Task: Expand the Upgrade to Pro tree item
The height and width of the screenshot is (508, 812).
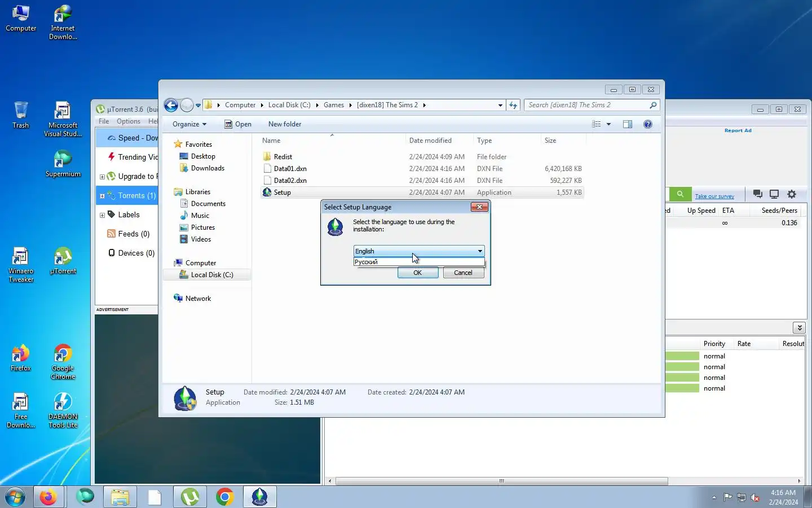Action: (x=102, y=177)
